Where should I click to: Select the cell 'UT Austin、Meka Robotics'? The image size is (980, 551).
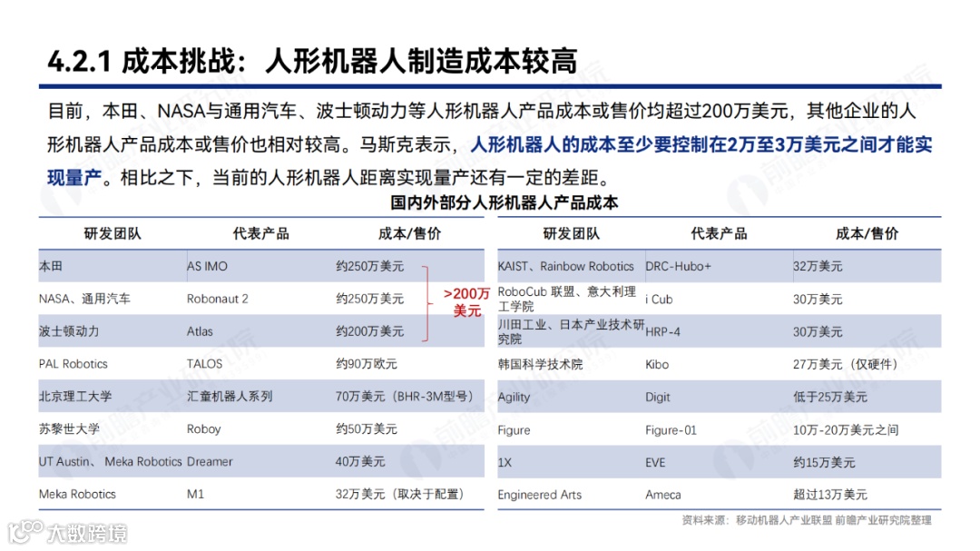coord(110,461)
